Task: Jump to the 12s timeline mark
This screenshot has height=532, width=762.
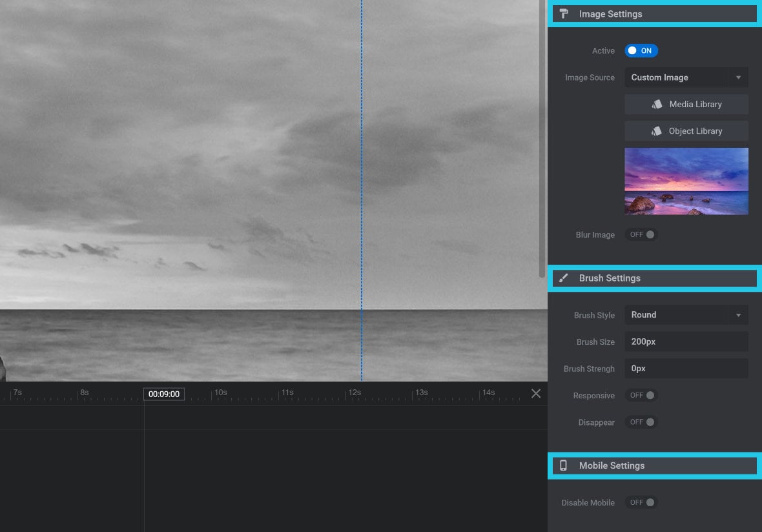Action: point(355,393)
